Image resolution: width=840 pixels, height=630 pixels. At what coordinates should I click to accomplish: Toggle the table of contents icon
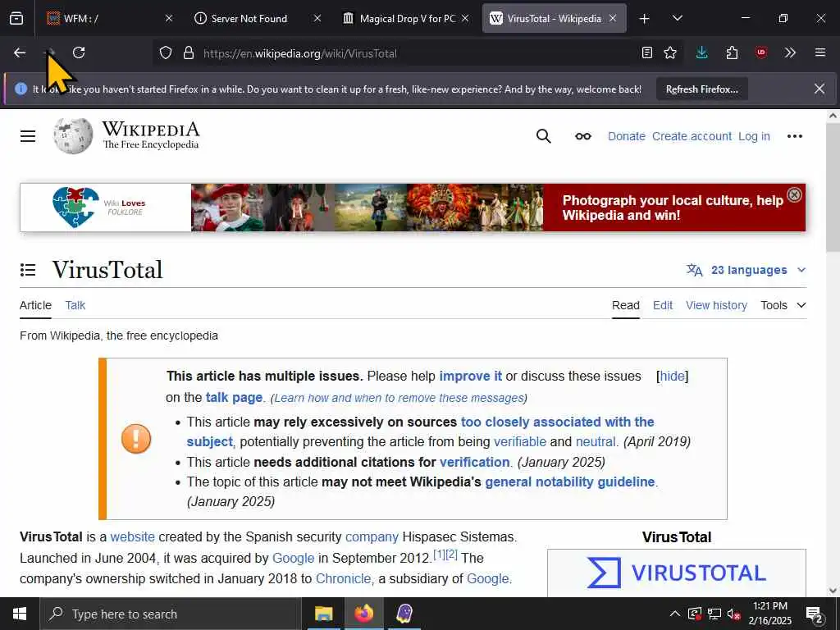click(x=28, y=269)
